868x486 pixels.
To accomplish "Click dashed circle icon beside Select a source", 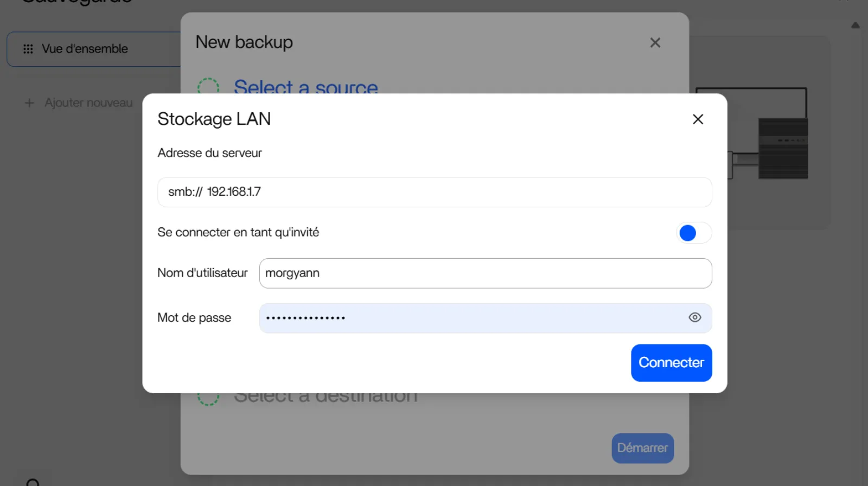I will (208, 86).
